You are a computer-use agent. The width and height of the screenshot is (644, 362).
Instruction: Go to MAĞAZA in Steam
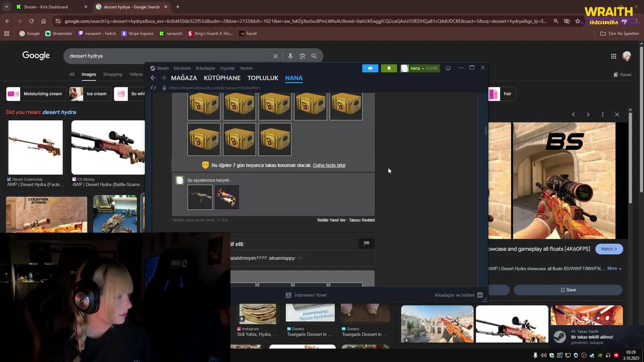click(184, 78)
